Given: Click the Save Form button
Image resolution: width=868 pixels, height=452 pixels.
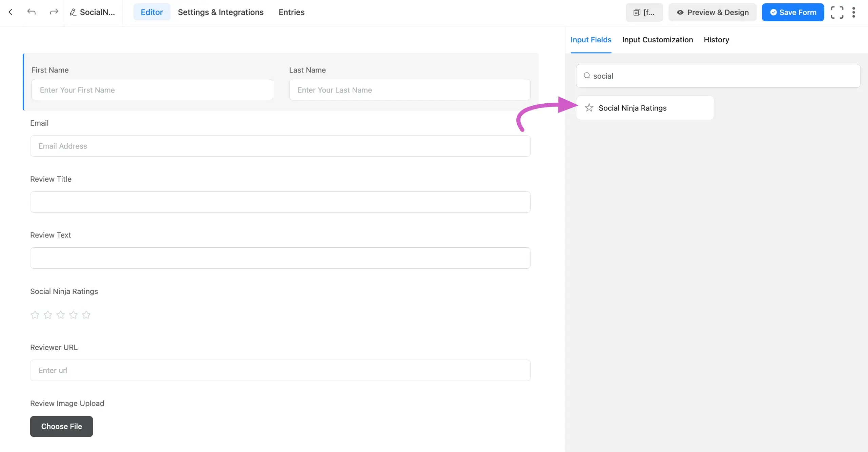Looking at the screenshot, I should point(792,13).
